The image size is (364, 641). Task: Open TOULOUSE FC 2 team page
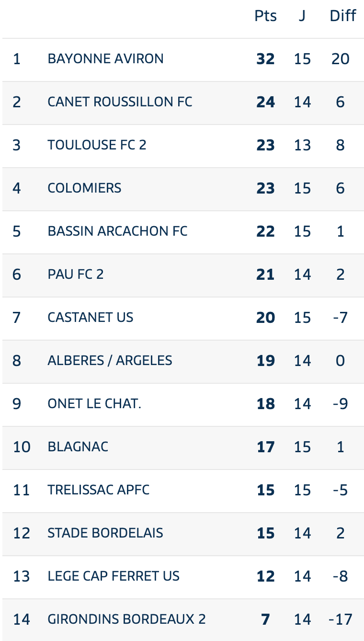(x=97, y=145)
